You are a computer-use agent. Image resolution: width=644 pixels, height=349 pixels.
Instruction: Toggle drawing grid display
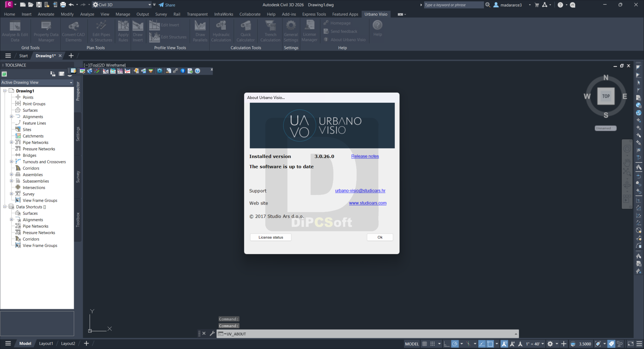click(x=425, y=344)
